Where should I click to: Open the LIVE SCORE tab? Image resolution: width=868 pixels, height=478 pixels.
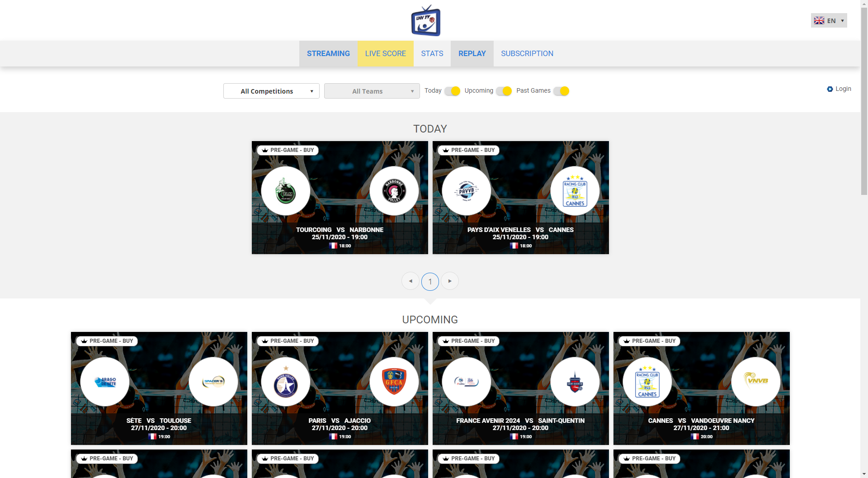pyautogui.click(x=386, y=53)
